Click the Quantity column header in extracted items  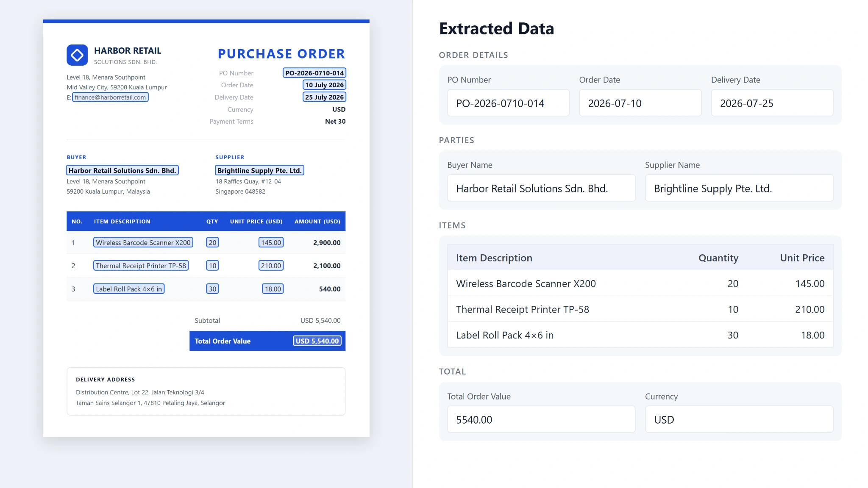(718, 258)
